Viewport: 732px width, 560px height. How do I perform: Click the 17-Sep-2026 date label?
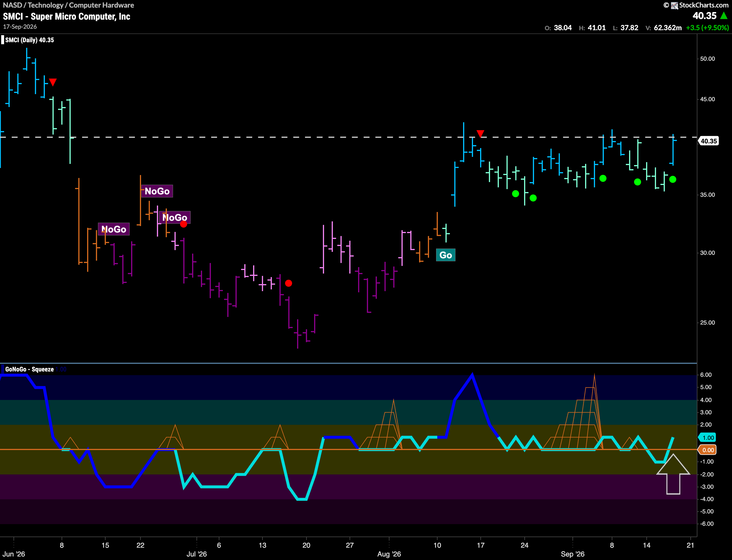tap(20, 27)
